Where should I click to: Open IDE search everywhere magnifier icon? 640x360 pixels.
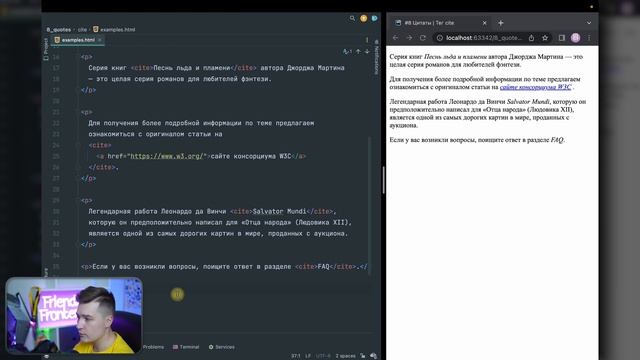tap(352, 18)
